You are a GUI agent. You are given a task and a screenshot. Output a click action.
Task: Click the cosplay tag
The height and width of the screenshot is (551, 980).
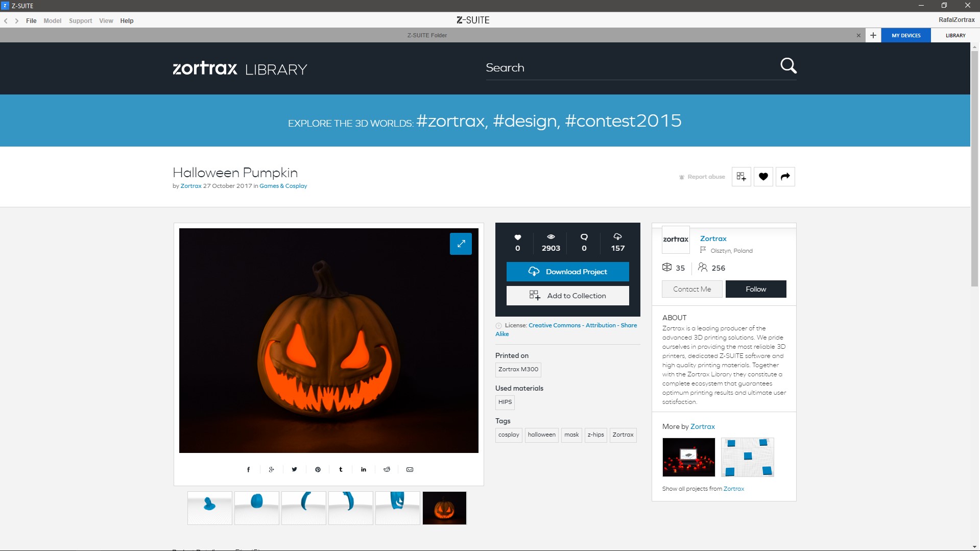click(x=509, y=435)
